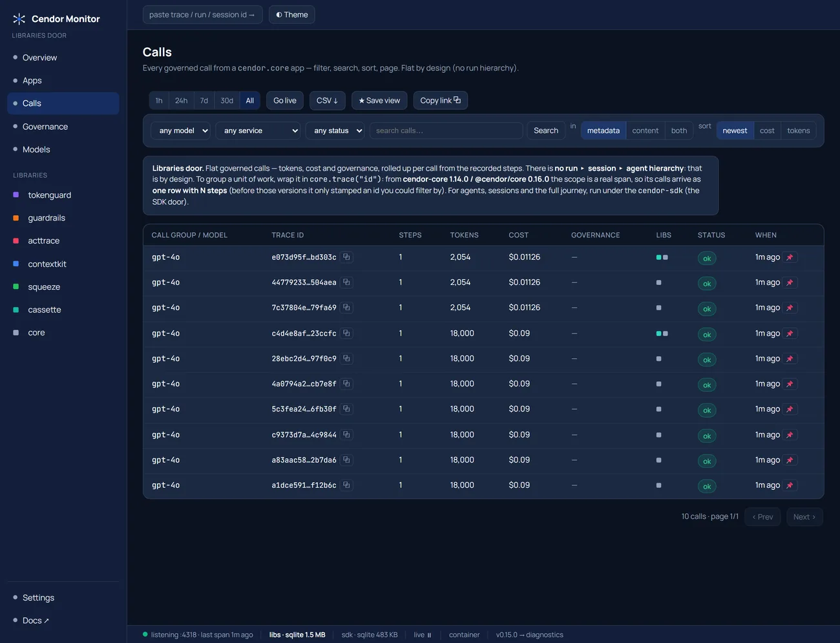Pin the call row 44779233…504aea
This screenshot has height=643, width=840.
tap(790, 282)
